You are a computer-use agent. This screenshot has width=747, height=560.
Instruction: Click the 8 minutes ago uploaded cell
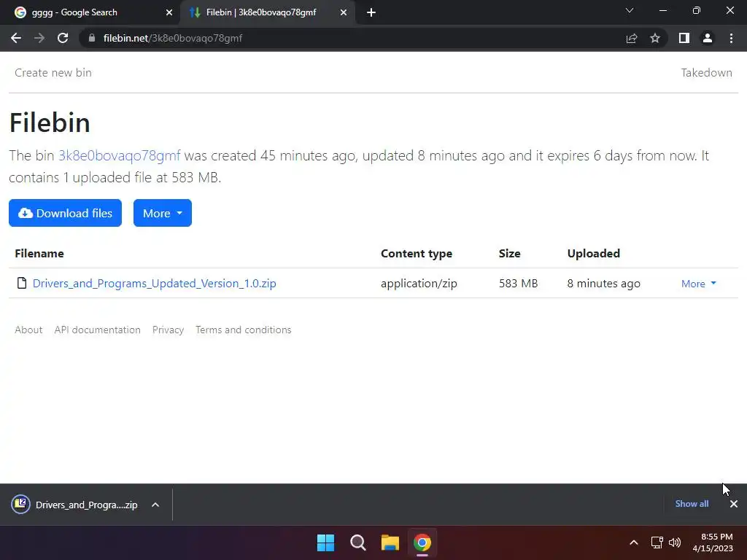[x=603, y=284]
